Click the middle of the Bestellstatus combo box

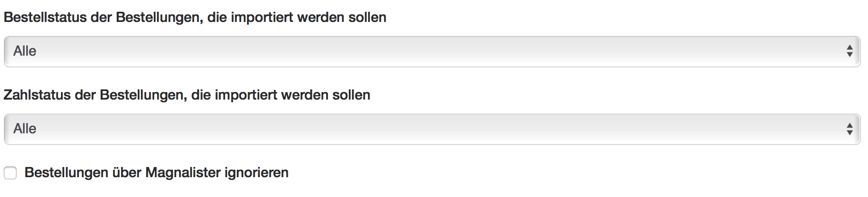tap(432, 51)
